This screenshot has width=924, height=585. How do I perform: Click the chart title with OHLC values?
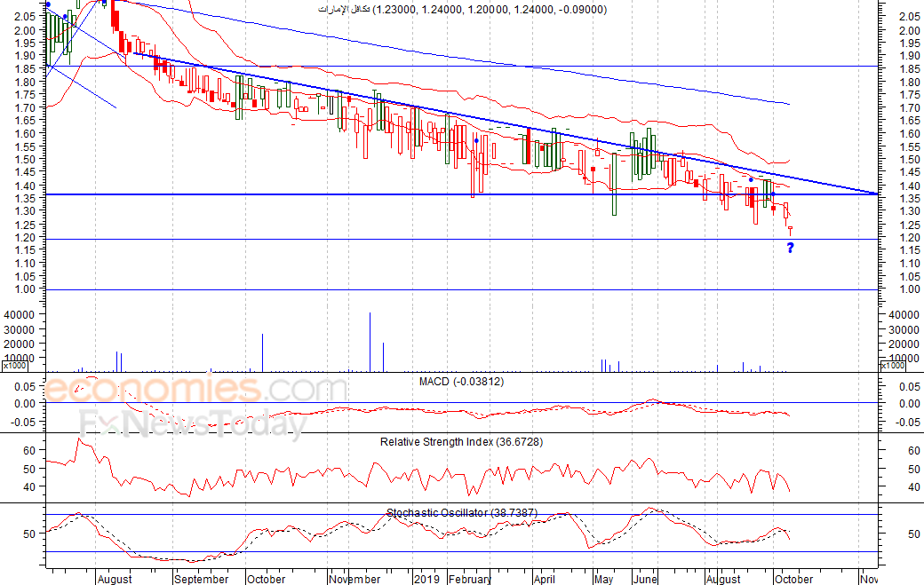tap(462, 10)
